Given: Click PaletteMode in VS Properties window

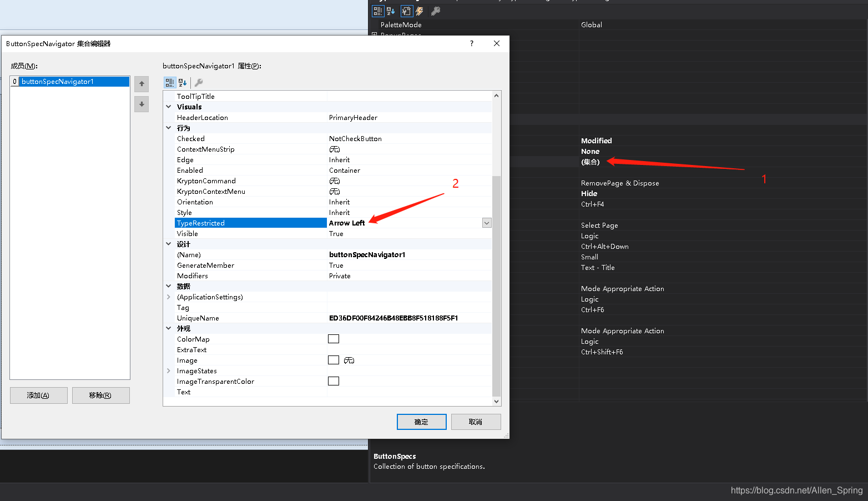Looking at the screenshot, I should [x=401, y=24].
